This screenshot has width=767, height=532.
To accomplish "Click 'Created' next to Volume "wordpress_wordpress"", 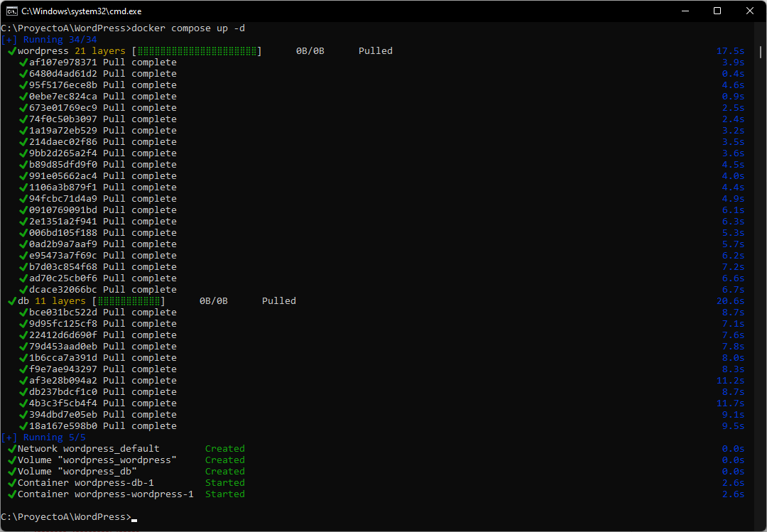I will pyautogui.click(x=225, y=460).
